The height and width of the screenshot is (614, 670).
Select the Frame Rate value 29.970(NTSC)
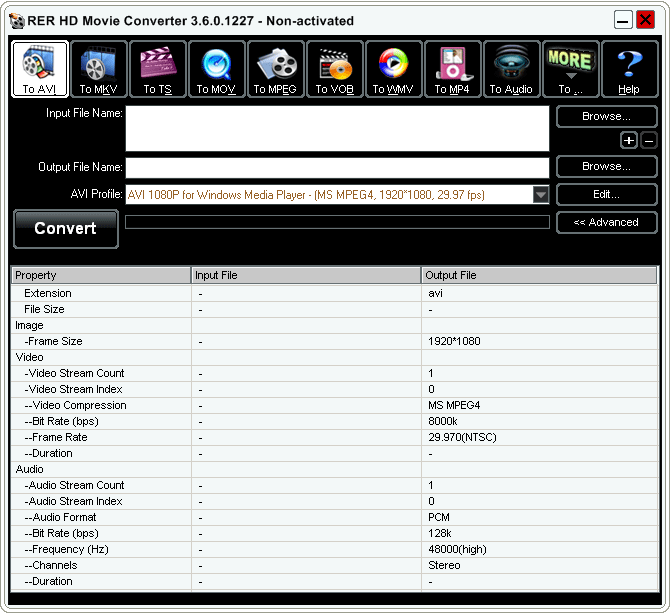pos(462,438)
